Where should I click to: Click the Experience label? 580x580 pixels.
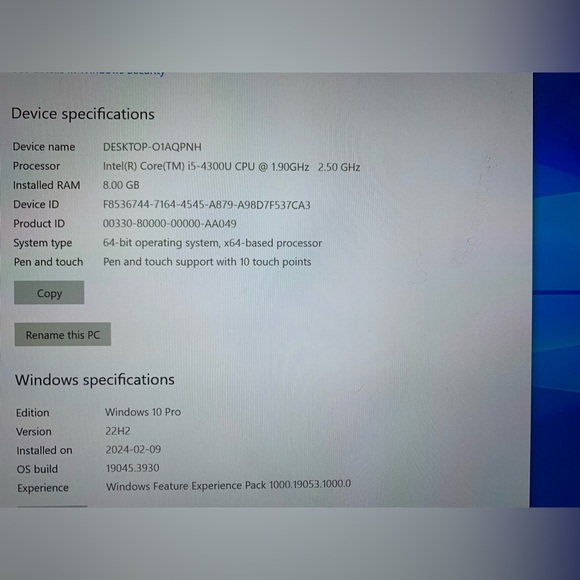(x=43, y=488)
